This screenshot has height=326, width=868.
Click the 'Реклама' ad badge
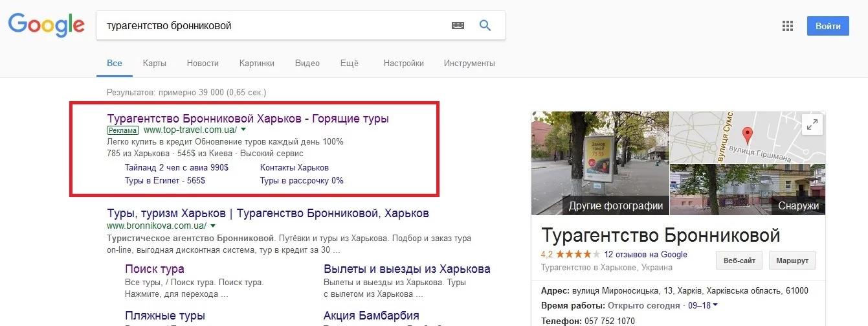click(123, 130)
